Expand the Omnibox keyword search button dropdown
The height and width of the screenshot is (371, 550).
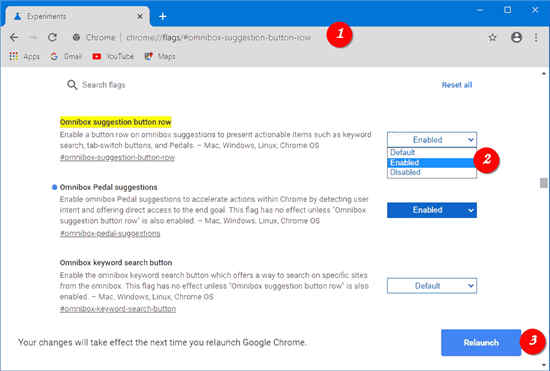[432, 286]
